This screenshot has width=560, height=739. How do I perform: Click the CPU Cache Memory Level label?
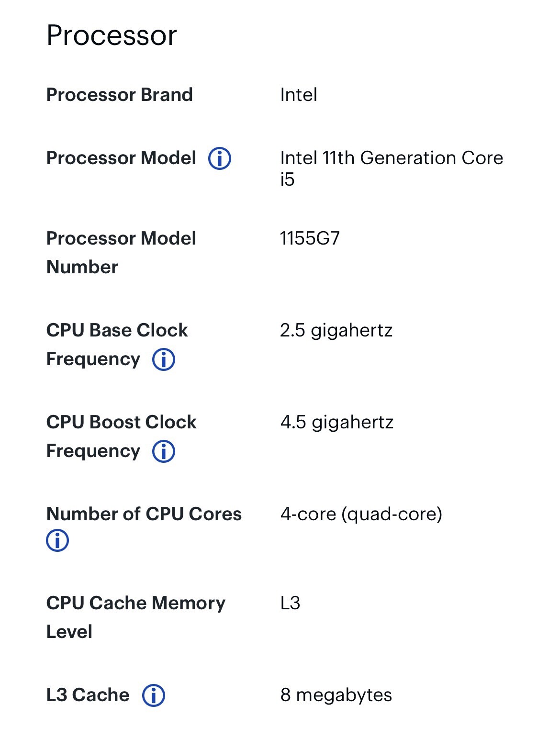(x=136, y=617)
